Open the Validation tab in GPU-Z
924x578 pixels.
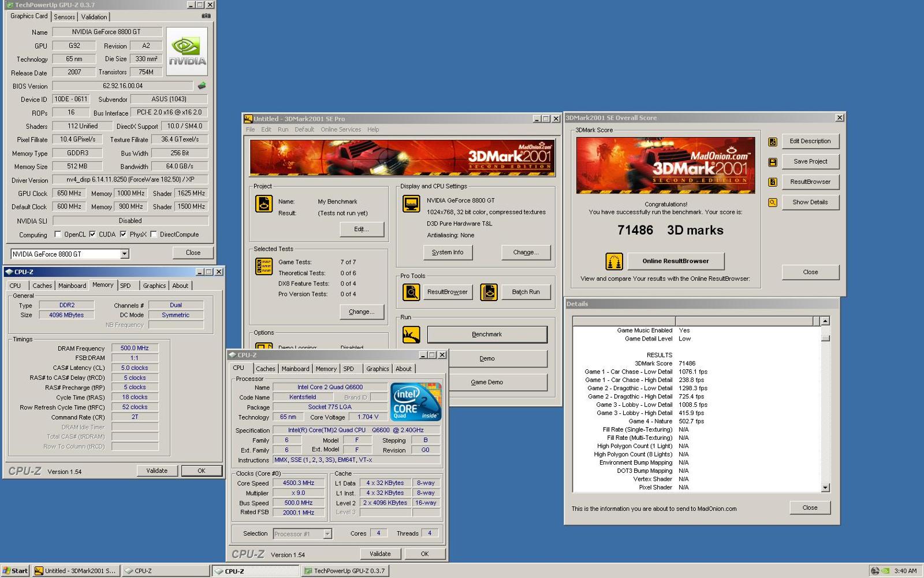pyautogui.click(x=94, y=17)
